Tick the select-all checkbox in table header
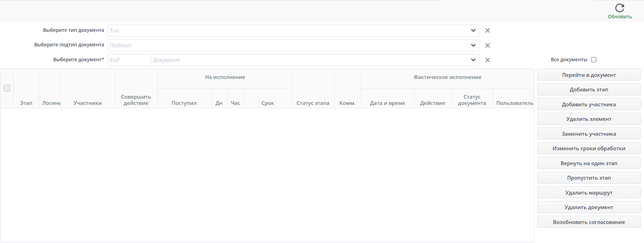Image resolution: width=644 pixels, height=243 pixels. pyautogui.click(x=7, y=88)
